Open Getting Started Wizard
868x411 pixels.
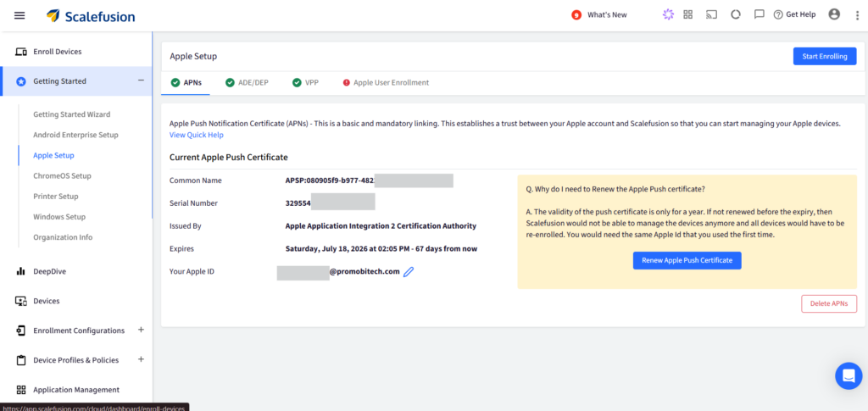72,114
